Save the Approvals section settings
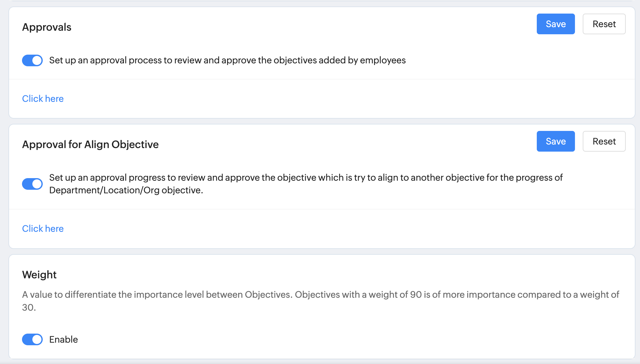Image resolution: width=640 pixels, height=364 pixels. pyautogui.click(x=556, y=24)
